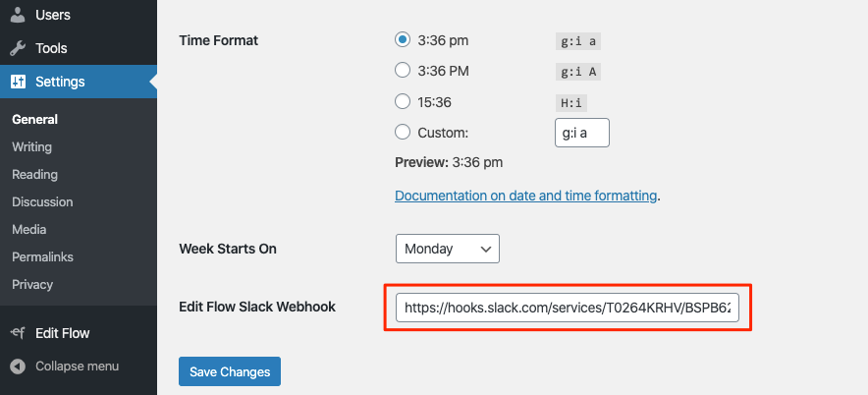Open the Week Starts On dropdown
The height and width of the screenshot is (395, 868).
[x=448, y=249]
